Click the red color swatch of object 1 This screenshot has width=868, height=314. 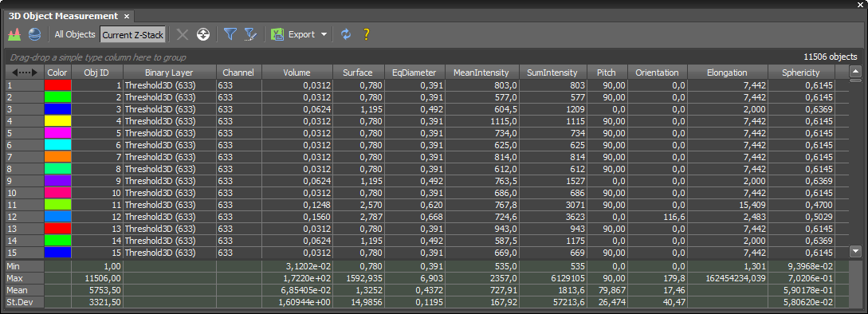click(x=57, y=85)
